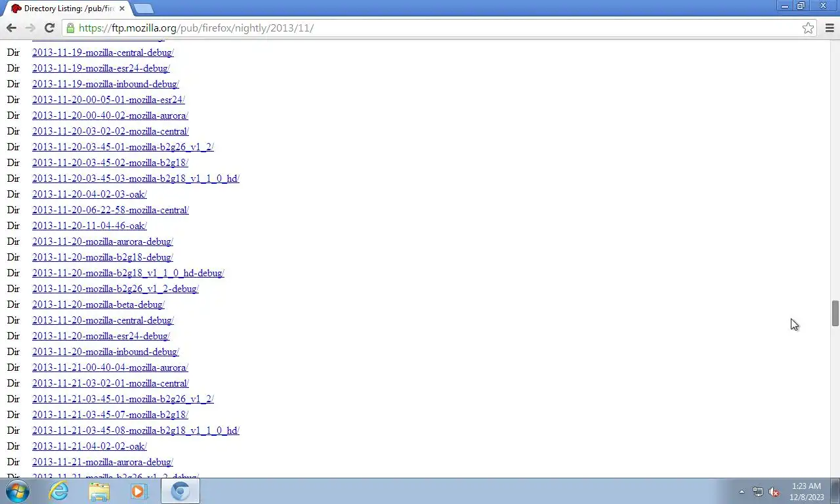The width and height of the screenshot is (840, 504).
Task: Open 2013-11-20-03-45-03-mozilla-b2g18_v1_1_0_hd/ link
Action: tap(136, 178)
